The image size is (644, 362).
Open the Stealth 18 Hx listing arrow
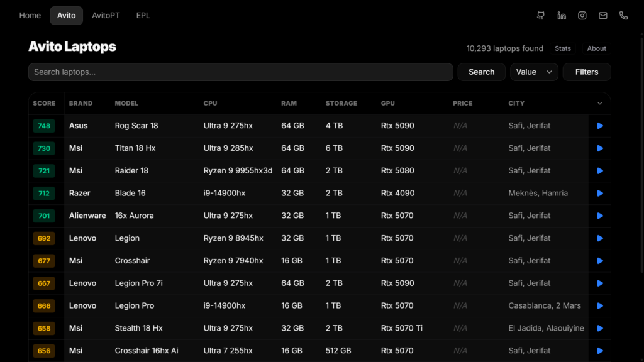[x=599, y=328]
